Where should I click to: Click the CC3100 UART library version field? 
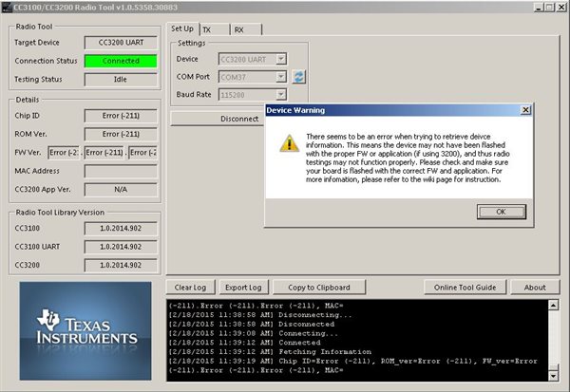point(121,247)
